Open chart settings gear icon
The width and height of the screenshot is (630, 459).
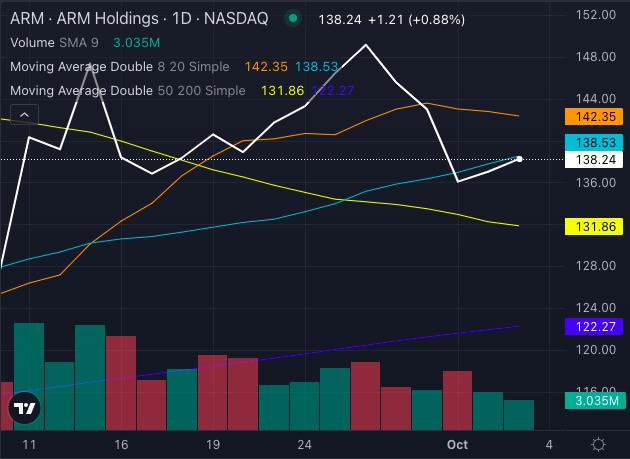coord(598,445)
